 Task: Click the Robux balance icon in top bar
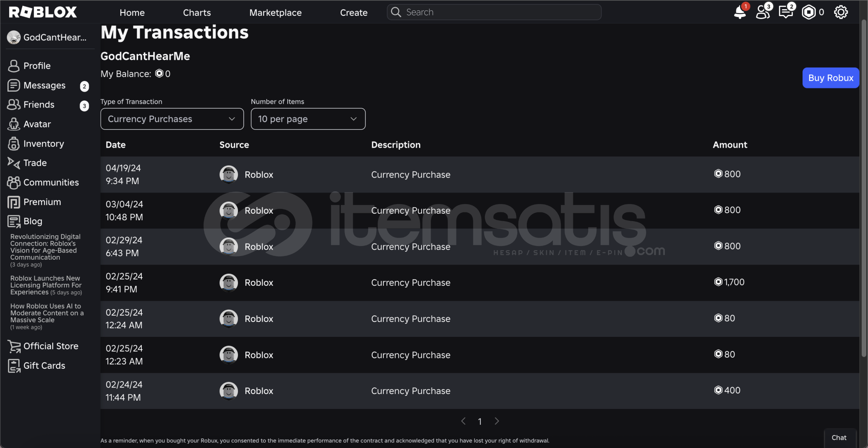[x=808, y=12]
